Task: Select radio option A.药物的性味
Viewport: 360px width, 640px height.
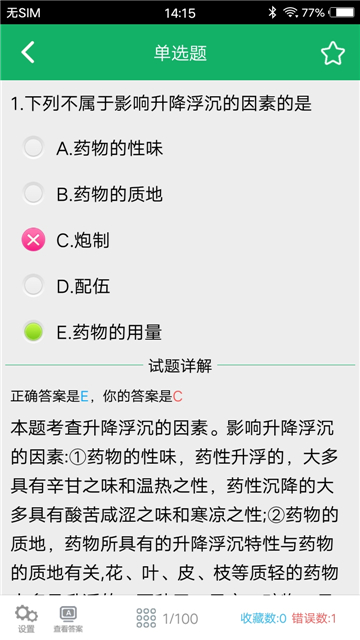Action: pyautogui.click(x=33, y=147)
